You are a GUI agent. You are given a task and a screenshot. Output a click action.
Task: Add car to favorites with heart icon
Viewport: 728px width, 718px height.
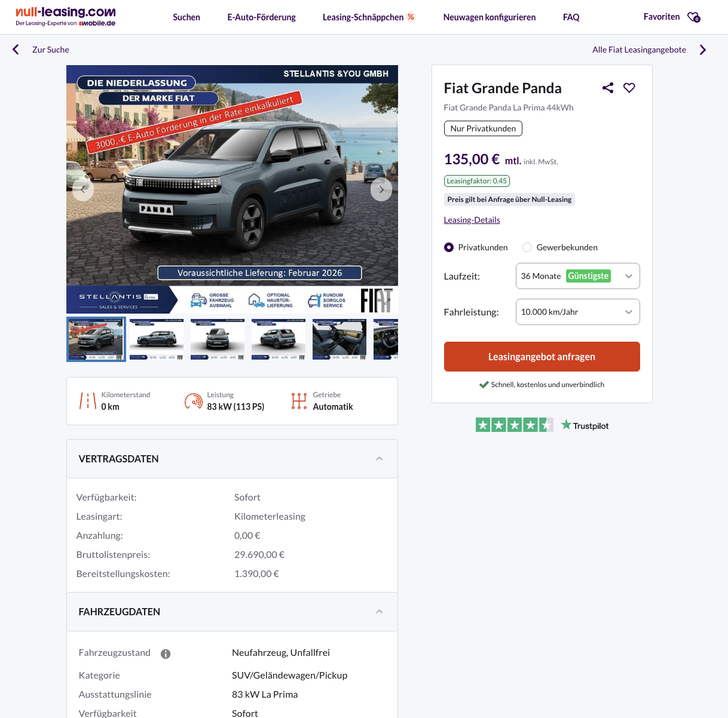[x=629, y=88]
